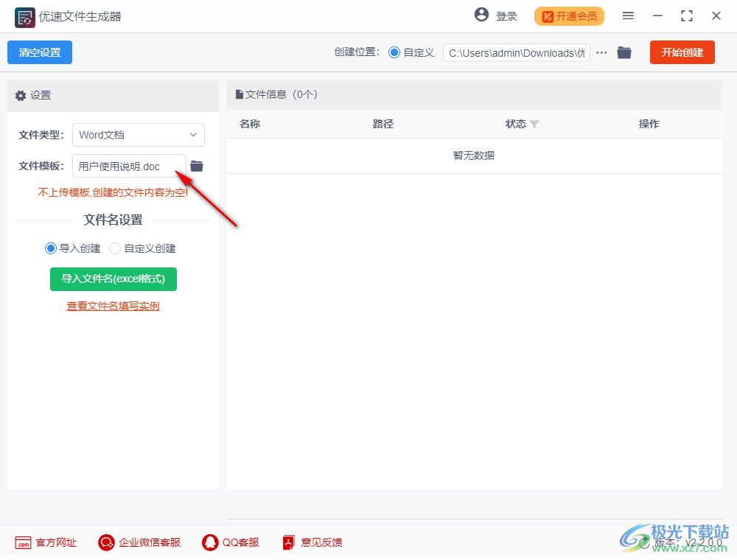Select the 自定义 radio for 创建位置
737x560 pixels.
point(396,52)
